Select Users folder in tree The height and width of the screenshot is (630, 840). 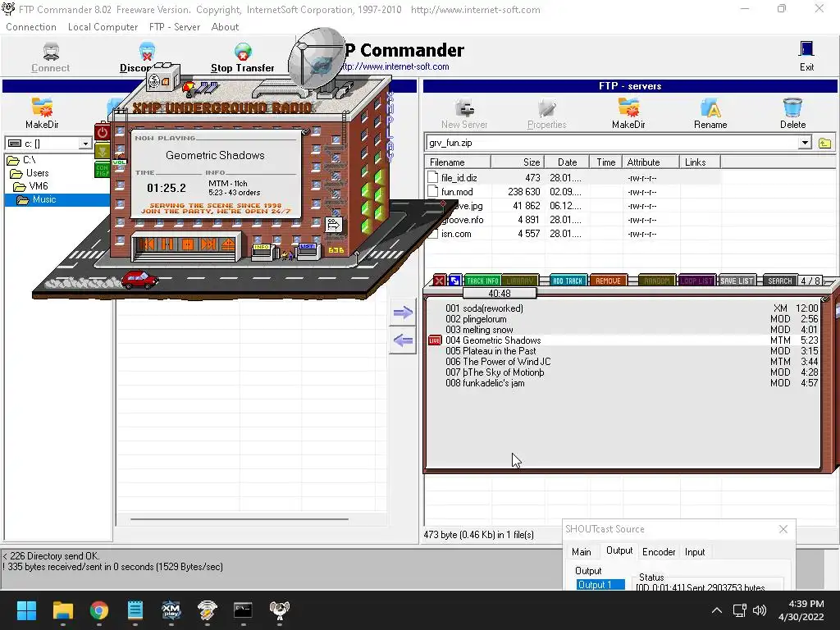point(38,173)
